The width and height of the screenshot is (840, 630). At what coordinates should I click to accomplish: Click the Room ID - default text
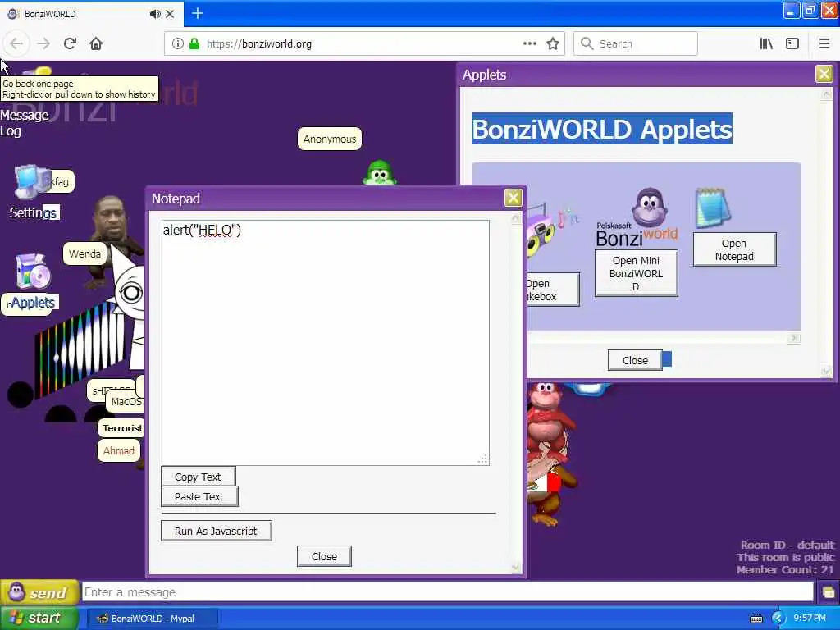click(787, 545)
